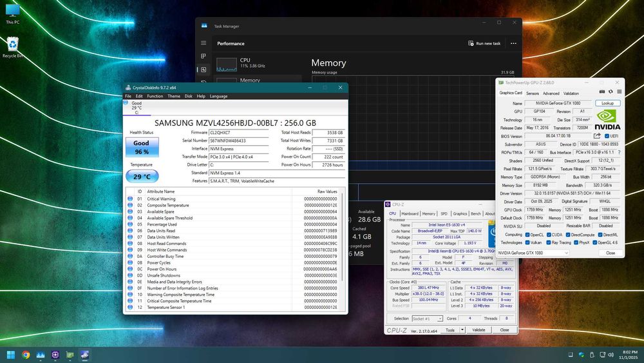Select the Good 29 °C C: disk tab
This screenshot has width=644, height=363.
(137, 108)
